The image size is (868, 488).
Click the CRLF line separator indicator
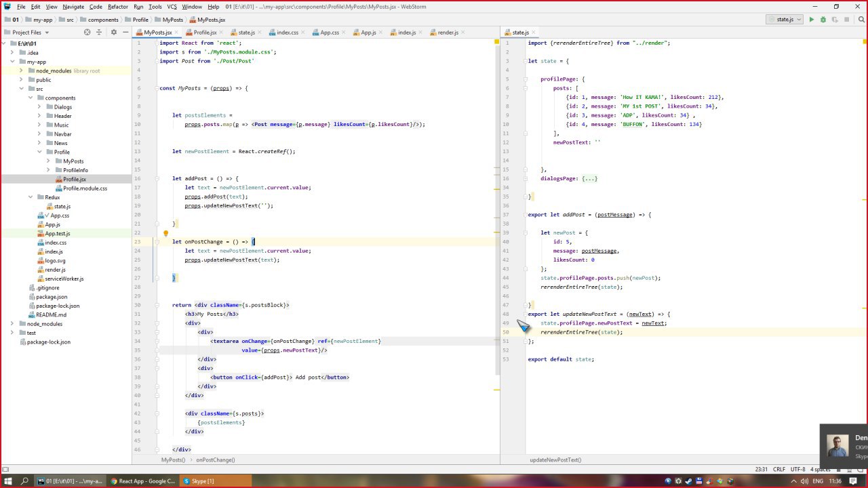point(778,469)
